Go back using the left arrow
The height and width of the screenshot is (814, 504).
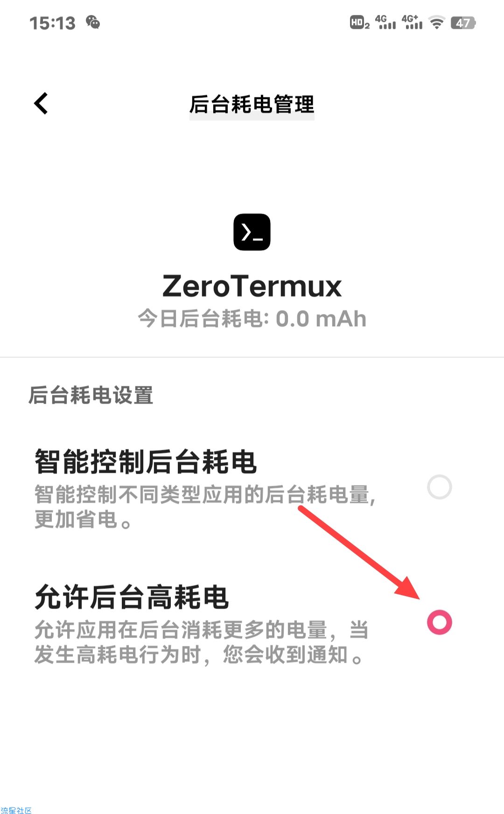coord(41,103)
